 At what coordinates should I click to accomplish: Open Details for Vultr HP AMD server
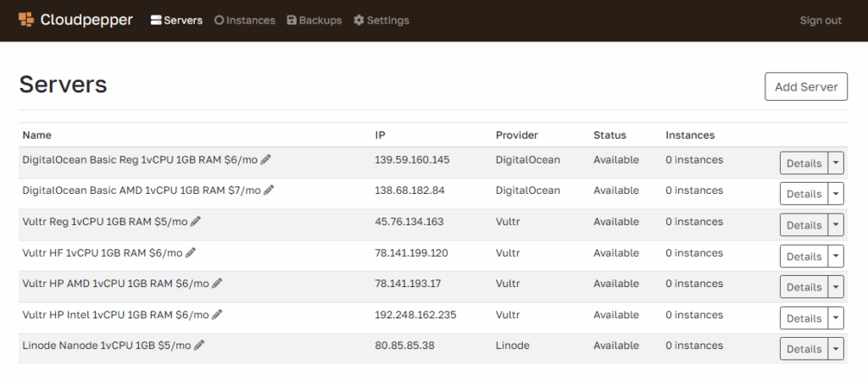[804, 287]
